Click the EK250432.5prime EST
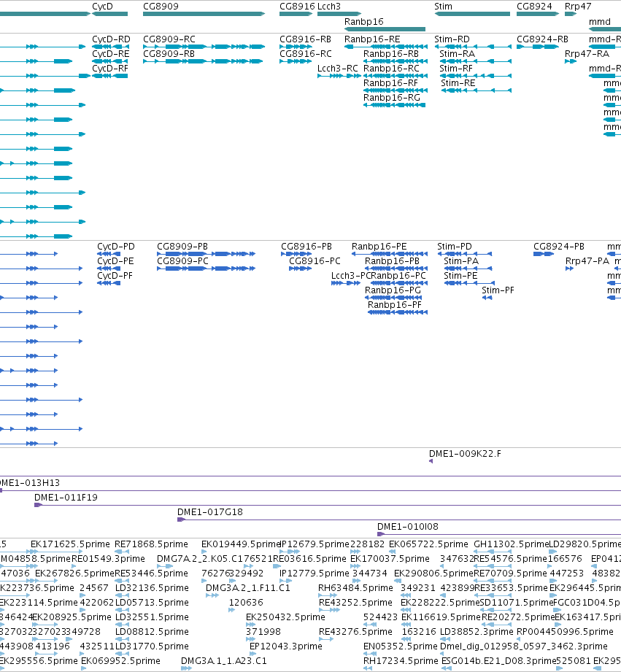621x672 pixels. tap(251, 625)
